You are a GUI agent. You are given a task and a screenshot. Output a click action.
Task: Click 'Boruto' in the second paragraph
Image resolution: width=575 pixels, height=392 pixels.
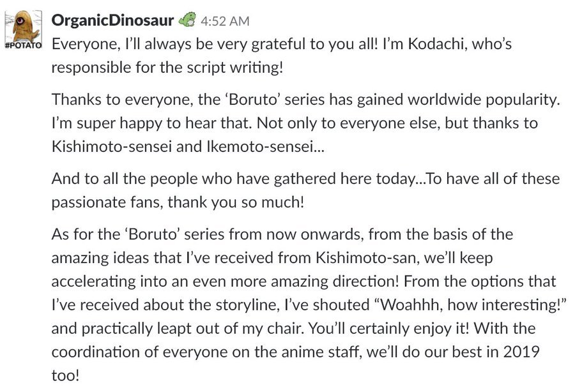253,100
